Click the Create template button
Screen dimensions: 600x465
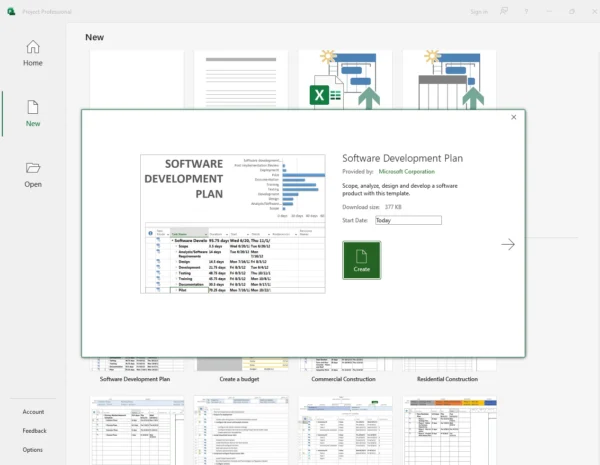tap(361, 259)
